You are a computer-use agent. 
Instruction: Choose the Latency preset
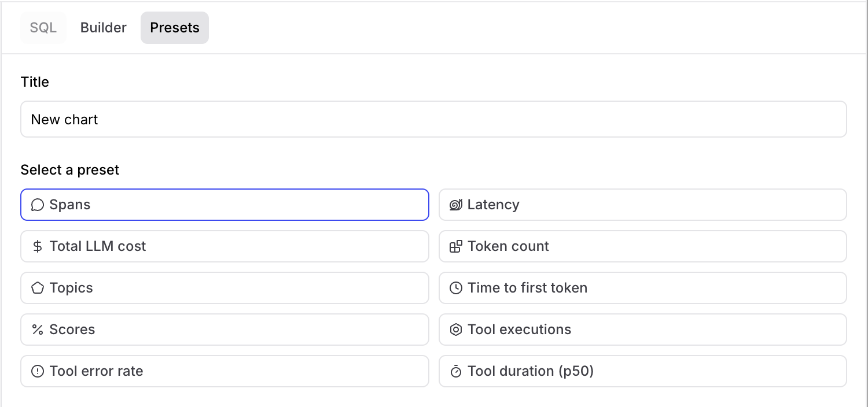tap(643, 205)
